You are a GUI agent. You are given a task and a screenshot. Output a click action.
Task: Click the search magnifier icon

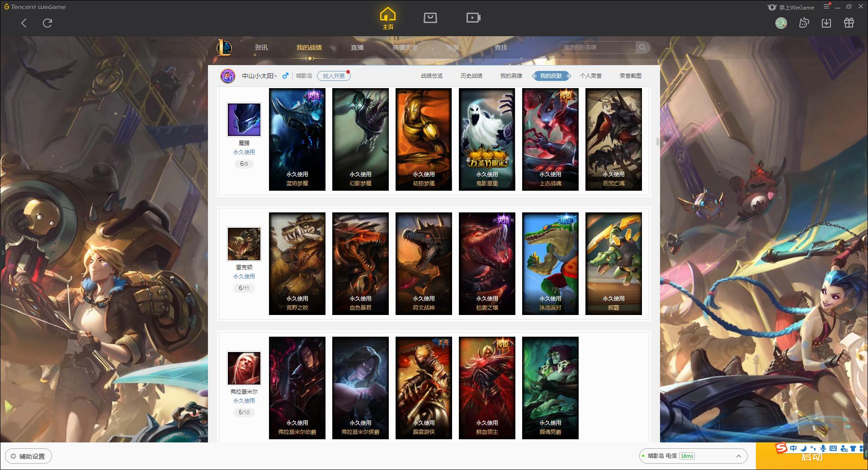click(642, 47)
